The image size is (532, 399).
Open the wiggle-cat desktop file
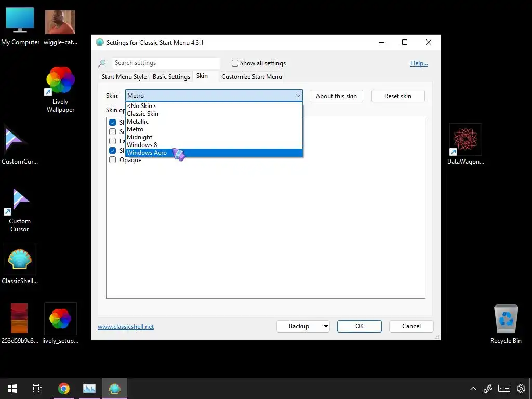60,27
